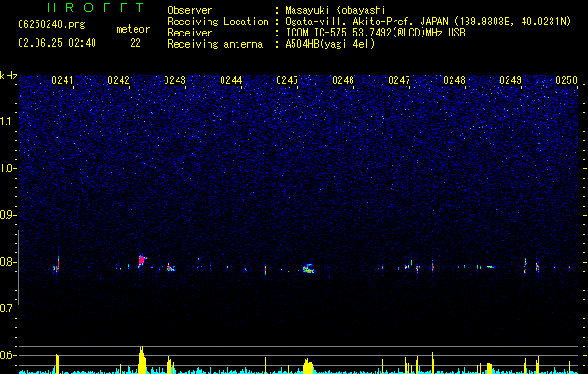Image resolution: width=588 pixels, height=374 pixels.
Task: Click the 0.9 frequency axis label
Action: click(8, 215)
